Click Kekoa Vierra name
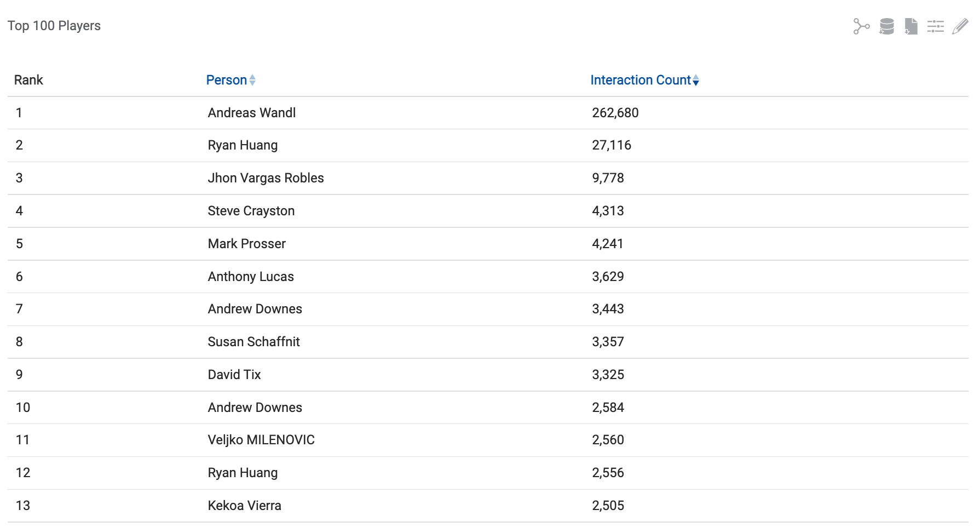This screenshot has width=980, height=527. [244, 506]
